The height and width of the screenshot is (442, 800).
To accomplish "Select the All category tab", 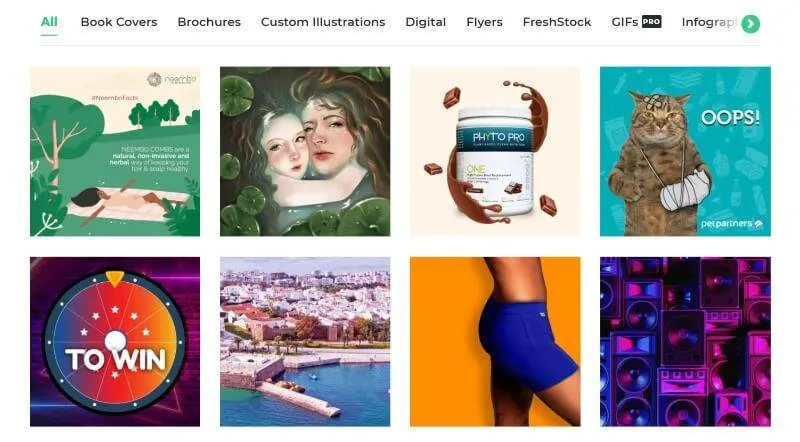I will point(49,22).
